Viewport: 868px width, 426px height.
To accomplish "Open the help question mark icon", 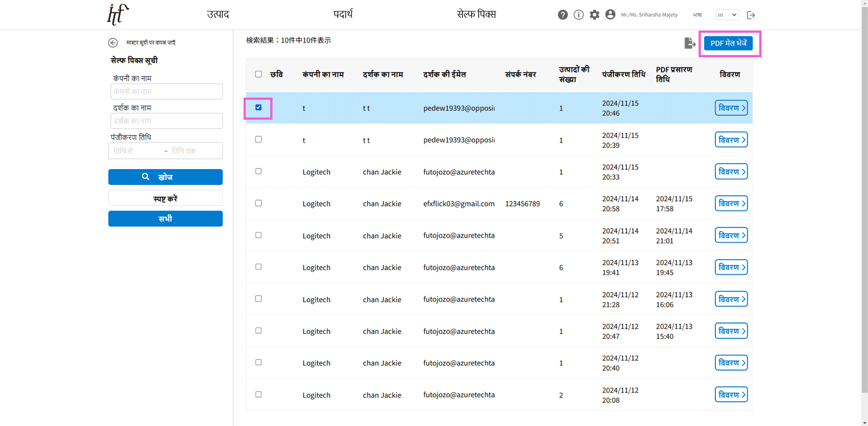I will pos(563,15).
